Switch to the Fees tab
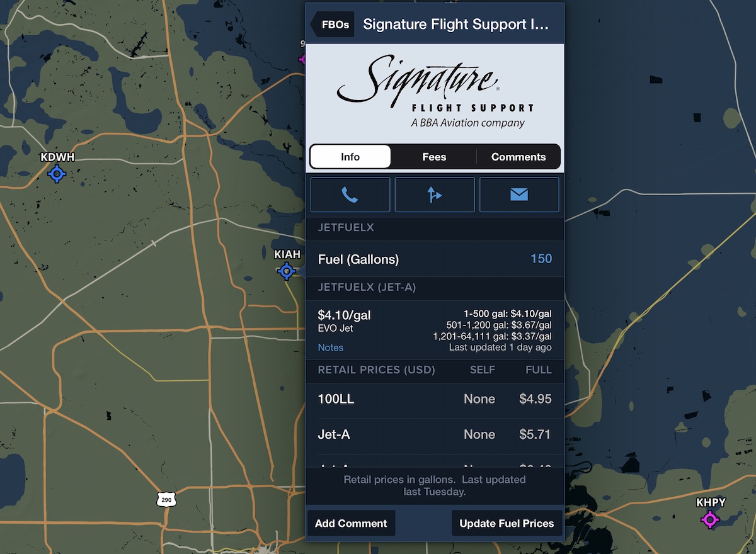 pos(434,157)
